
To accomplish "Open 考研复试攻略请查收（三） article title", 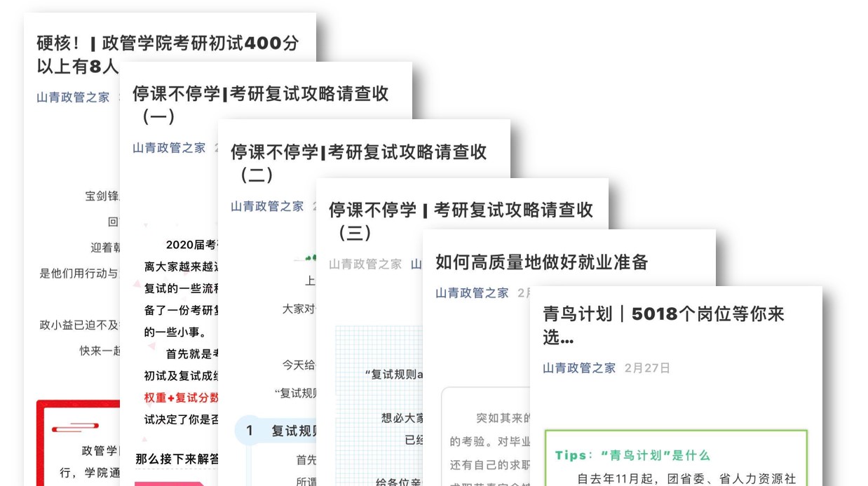I will pyautogui.click(x=461, y=210).
